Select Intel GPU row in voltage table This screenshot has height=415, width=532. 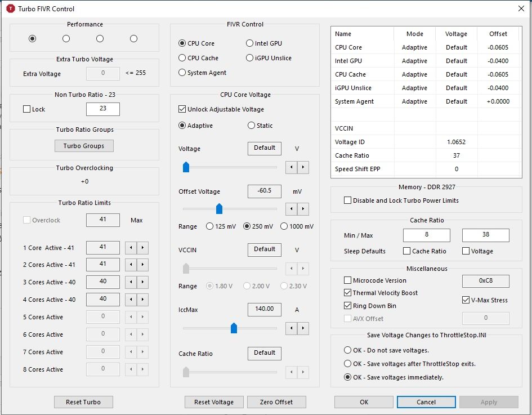pos(426,61)
